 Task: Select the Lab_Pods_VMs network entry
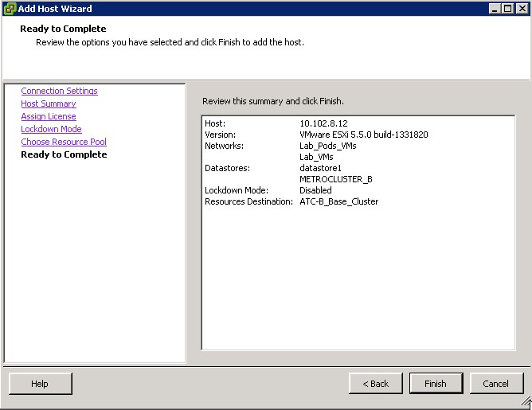coord(327,146)
